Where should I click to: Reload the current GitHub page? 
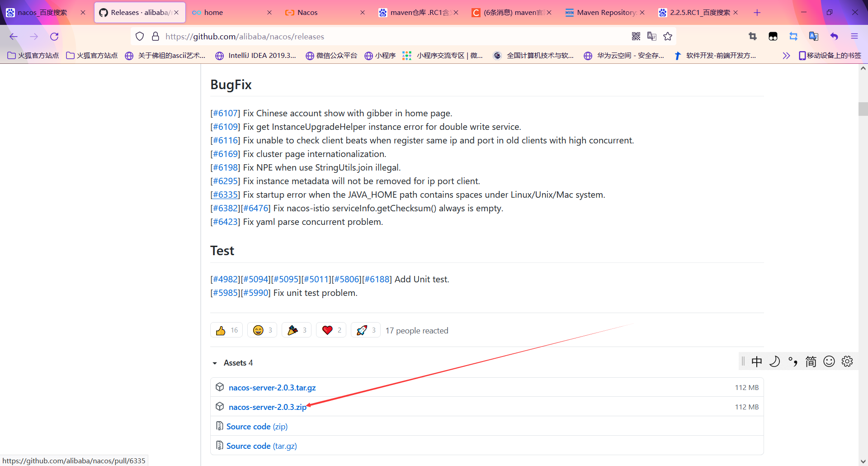(54, 37)
